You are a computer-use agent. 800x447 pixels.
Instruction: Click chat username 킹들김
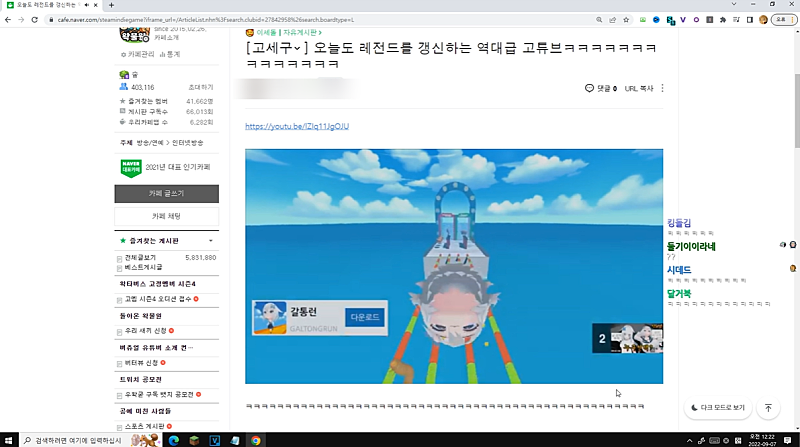pyautogui.click(x=679, y=223)
